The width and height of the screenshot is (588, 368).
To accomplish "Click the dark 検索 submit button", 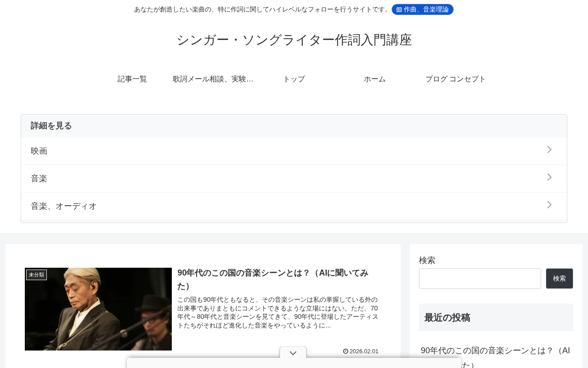I will [560, 279].
